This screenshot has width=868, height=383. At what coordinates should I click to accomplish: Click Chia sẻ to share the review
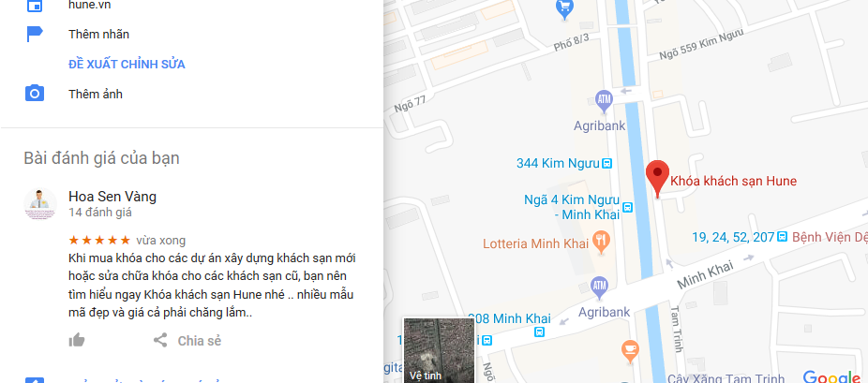[x=200, y=341]
